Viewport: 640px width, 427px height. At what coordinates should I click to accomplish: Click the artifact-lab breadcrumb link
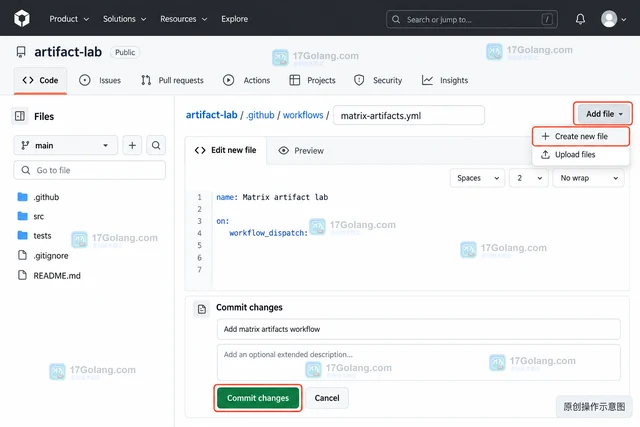click(211, 115)
